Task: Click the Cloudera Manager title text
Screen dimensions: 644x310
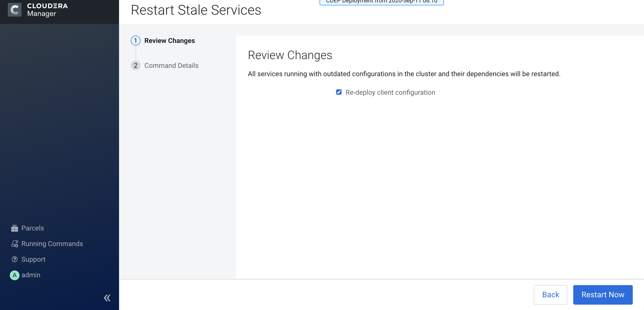Action: click(x=47, y=10)
